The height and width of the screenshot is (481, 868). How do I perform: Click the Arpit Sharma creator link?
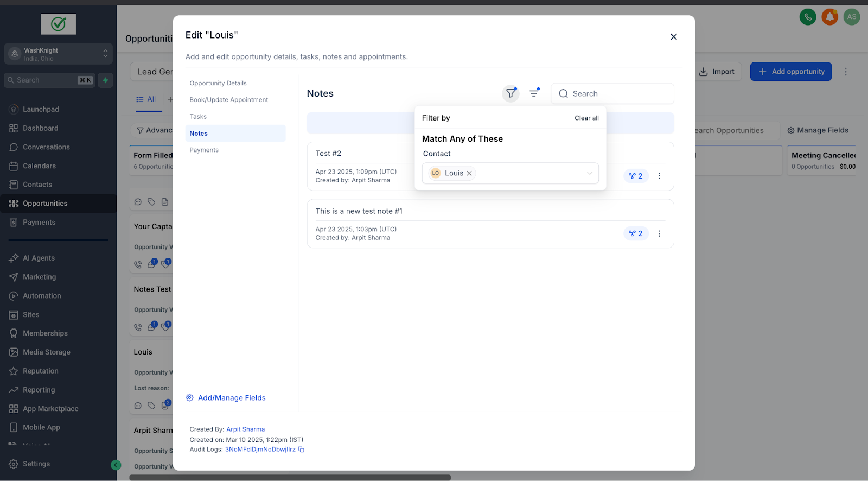[x=245, y=429]
